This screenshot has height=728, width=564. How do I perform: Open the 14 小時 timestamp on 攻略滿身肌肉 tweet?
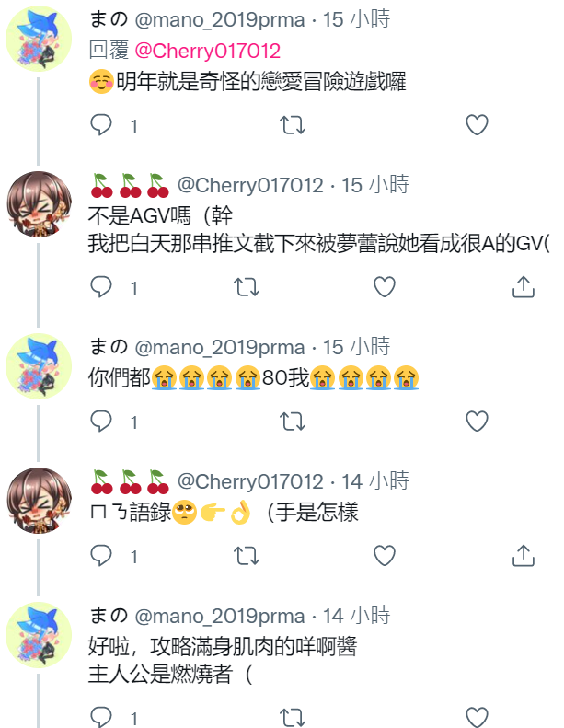click(356, 616)
